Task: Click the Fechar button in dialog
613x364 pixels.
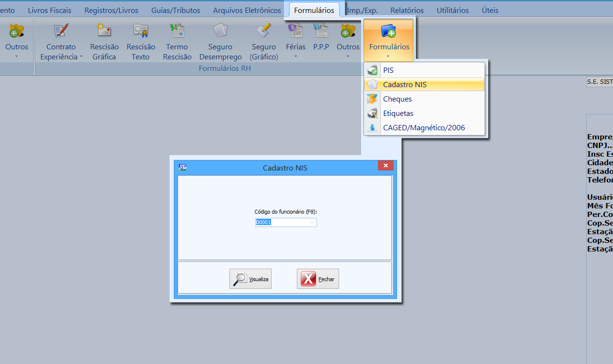Action: coord(318,279)
